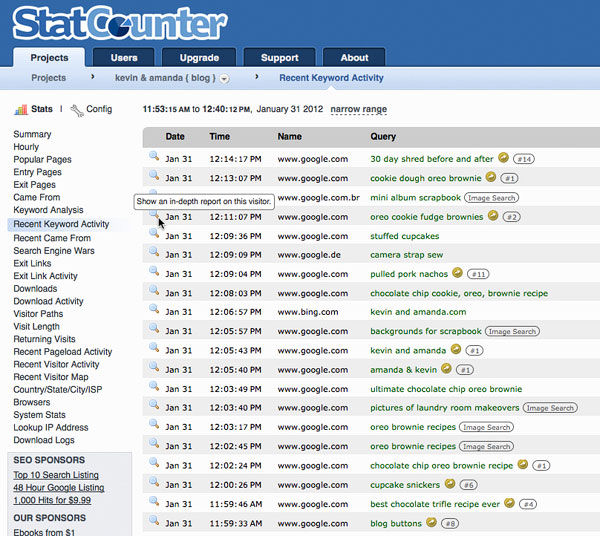Click #6 badge beside cupcake snickers

[468, 485]
